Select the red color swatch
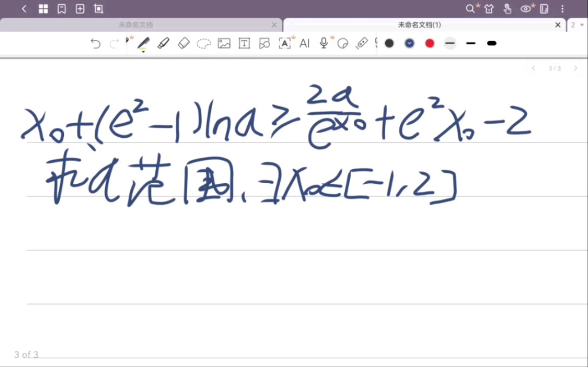 pyautogui.click(x=429, y=43)
